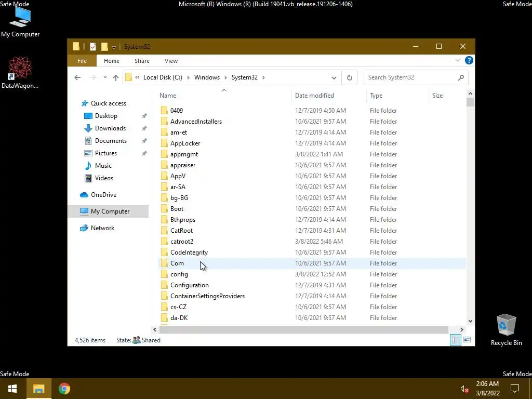Select OneDrive in navigation pane
This screenshot has width=532, height=399.
(103, 195)
